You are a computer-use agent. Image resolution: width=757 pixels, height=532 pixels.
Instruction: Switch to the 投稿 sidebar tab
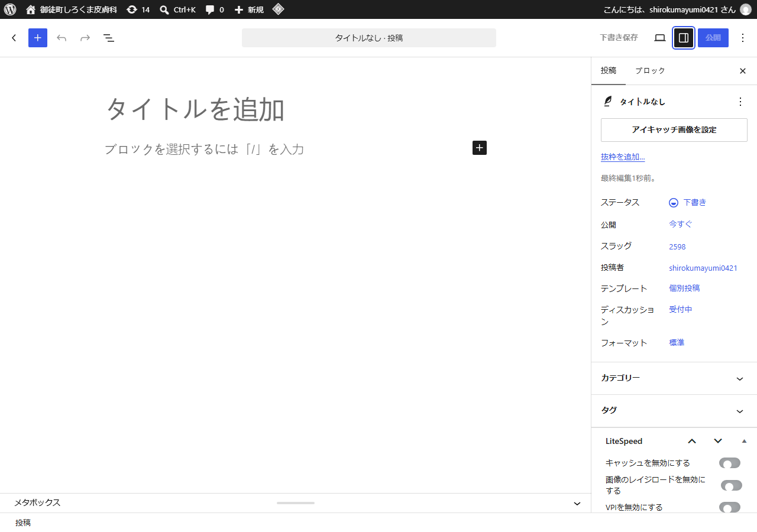click(609, 71)
